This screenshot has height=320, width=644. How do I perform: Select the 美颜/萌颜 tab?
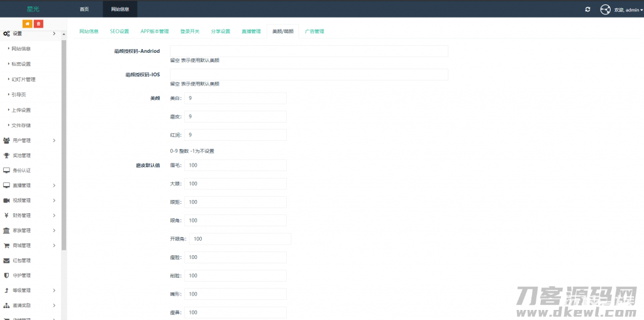click(x=283, y=31)
